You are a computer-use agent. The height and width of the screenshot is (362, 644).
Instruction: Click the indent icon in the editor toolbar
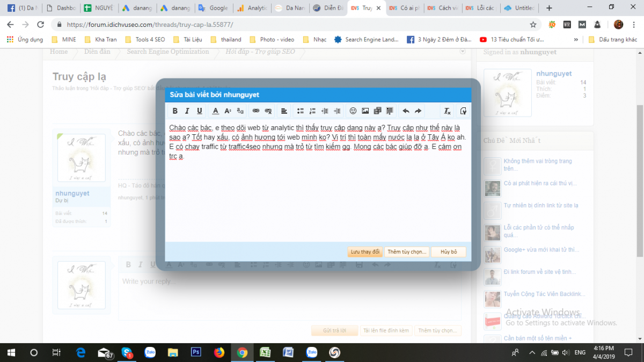click(337, 111)
